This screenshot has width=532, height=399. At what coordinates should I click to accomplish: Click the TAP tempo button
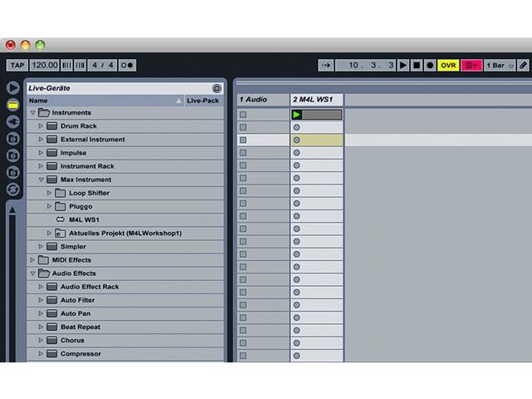pos(17,65)
